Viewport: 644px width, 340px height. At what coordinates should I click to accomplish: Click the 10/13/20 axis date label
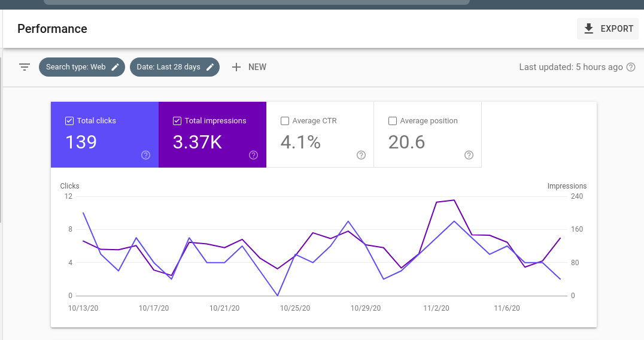click(x=83, y=308)
